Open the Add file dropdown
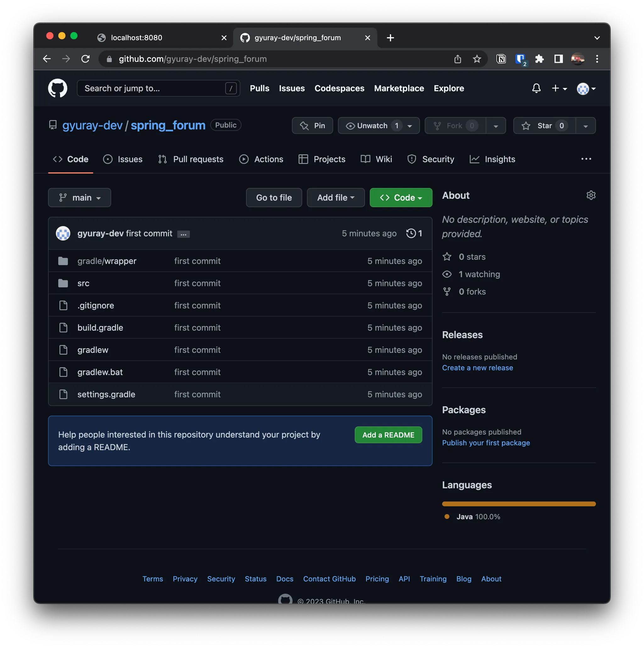This screenshot has height=648, width=644. pos(336,197)
